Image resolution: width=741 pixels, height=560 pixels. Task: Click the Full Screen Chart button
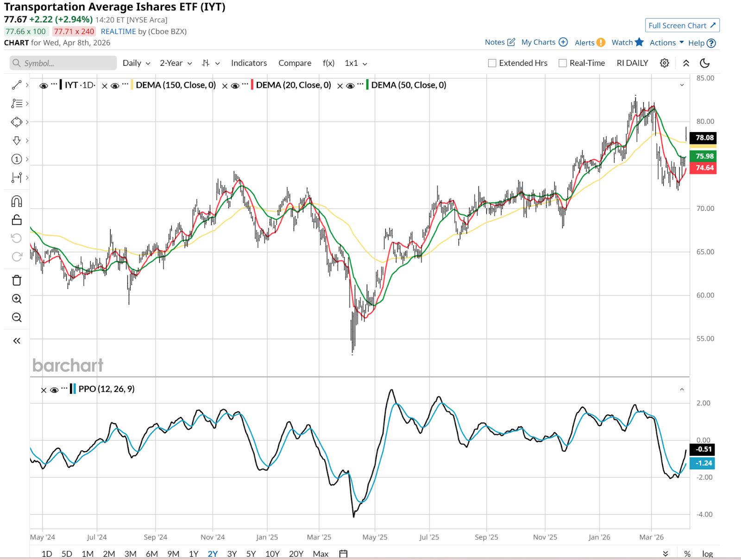[682, 25]
